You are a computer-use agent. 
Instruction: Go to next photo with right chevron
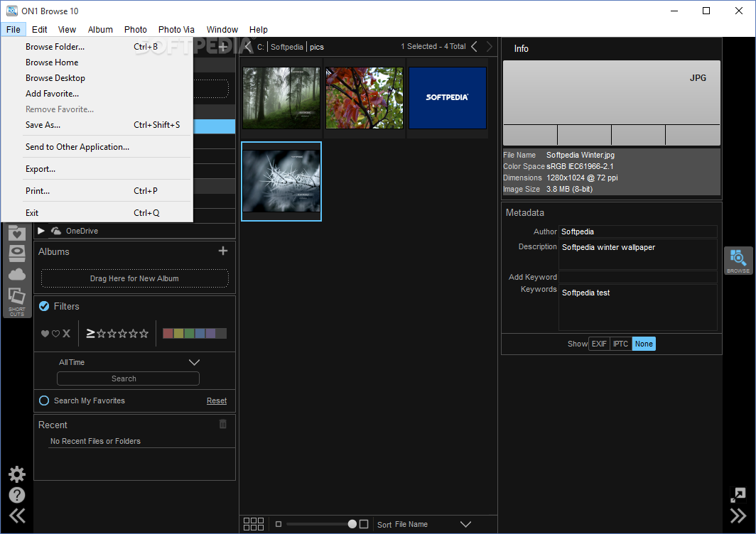point(490,47)
